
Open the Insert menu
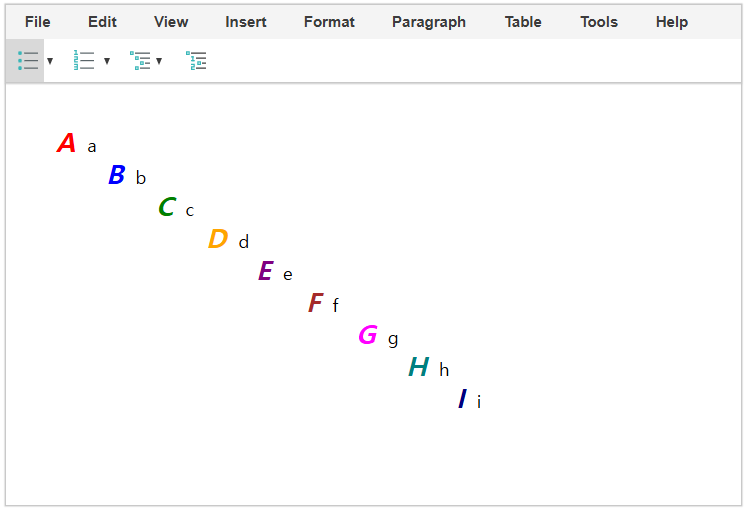click(246, 22)
